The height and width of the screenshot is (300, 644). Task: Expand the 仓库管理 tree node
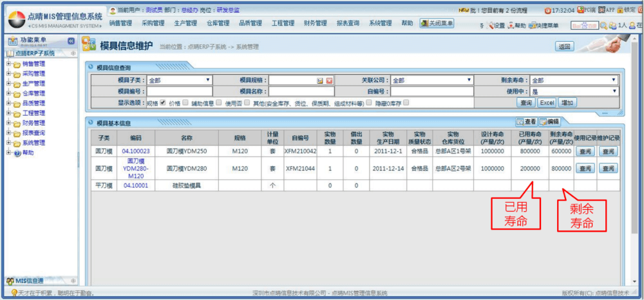click(x=8, y=93)
